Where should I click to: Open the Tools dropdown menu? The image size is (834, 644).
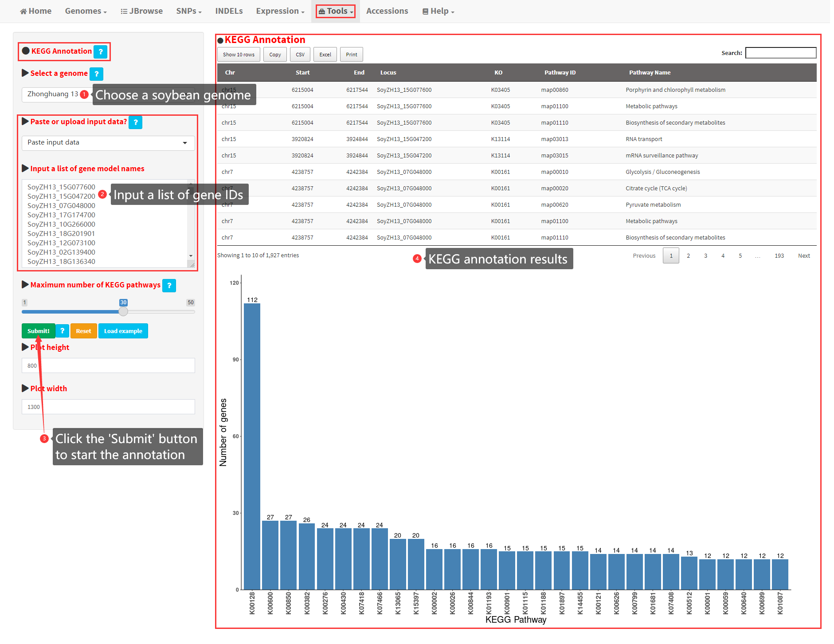tap(336, 11)
